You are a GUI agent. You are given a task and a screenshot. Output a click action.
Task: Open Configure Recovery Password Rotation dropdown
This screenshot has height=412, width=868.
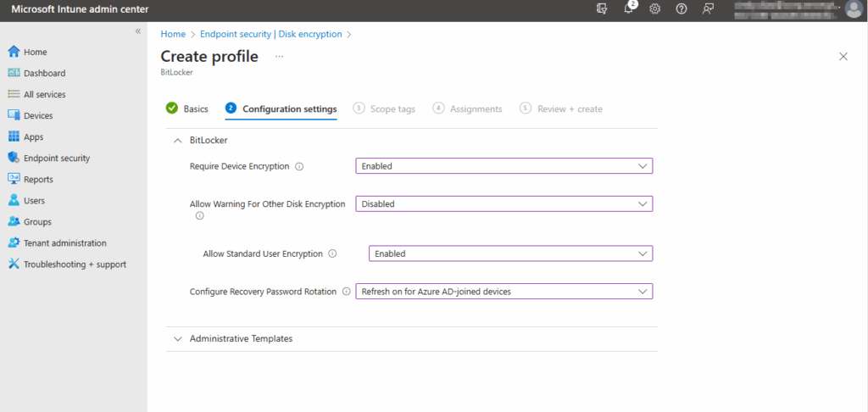[x=504, y=292]
